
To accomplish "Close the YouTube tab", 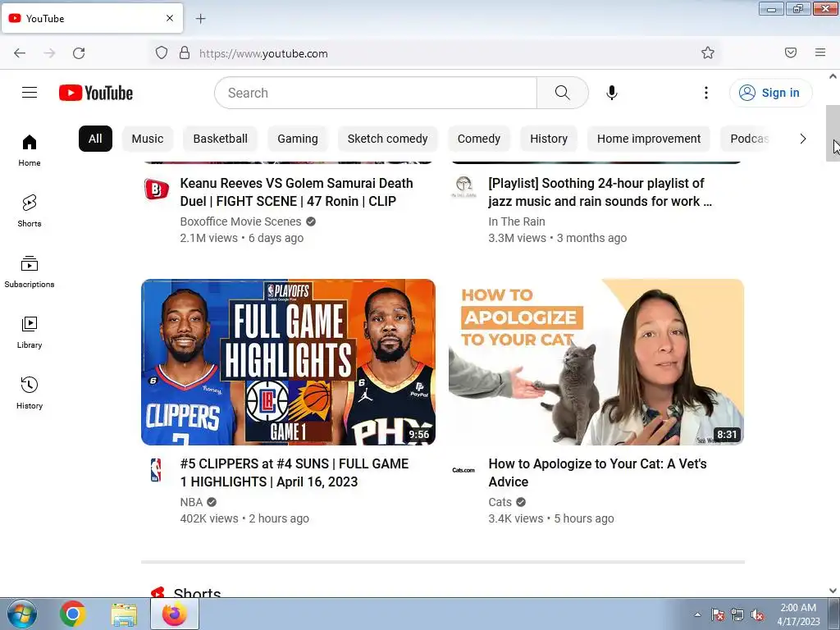I will coord(170,18).
